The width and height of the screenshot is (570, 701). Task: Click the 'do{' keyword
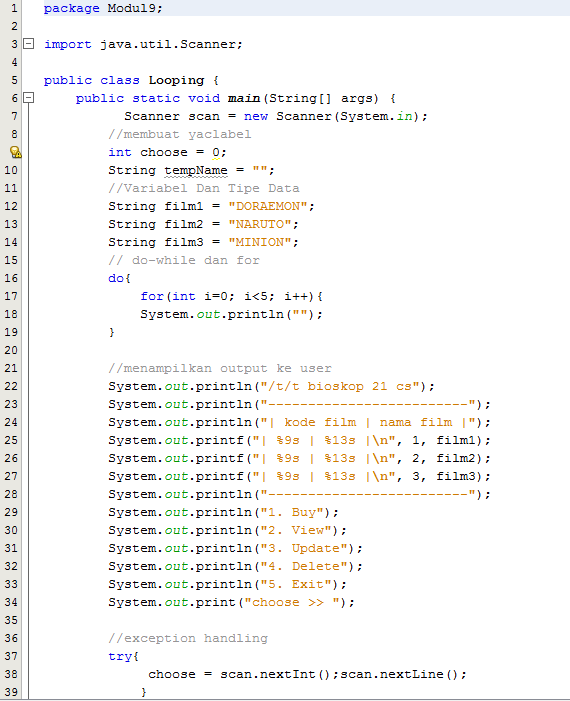pos(119,278)
